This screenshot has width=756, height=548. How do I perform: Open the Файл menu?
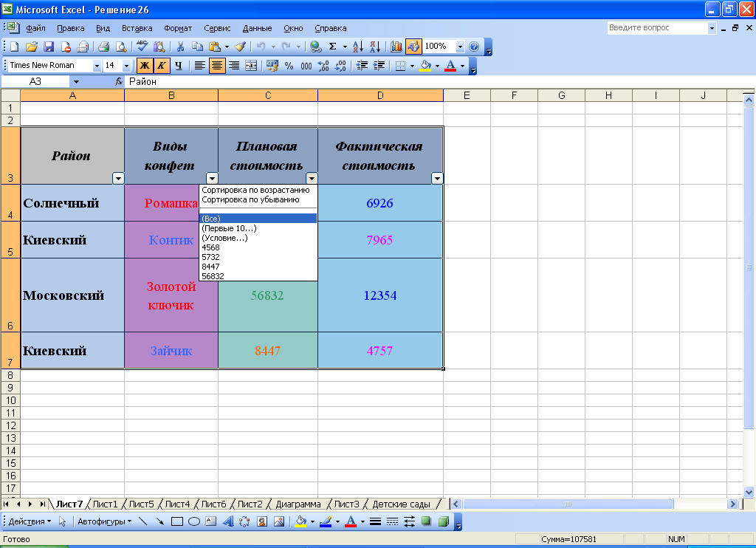point(35,28)
